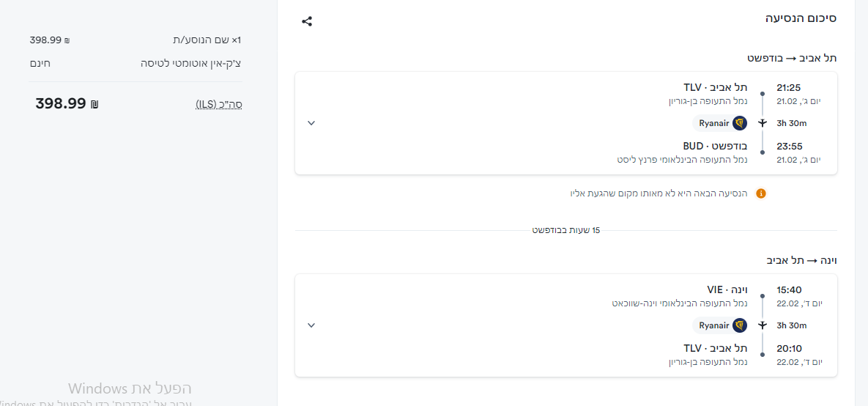Click the Ryanair logo on Vienna–Tel Aviv flight
Viewport: 868px width, 406px height.
740,325
